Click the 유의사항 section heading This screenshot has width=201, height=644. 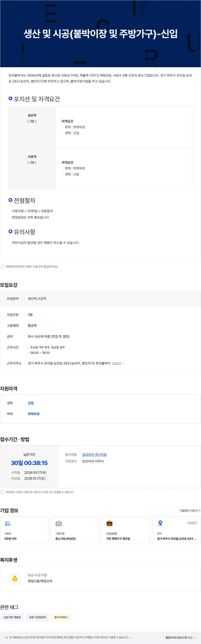tap(24, 232)
